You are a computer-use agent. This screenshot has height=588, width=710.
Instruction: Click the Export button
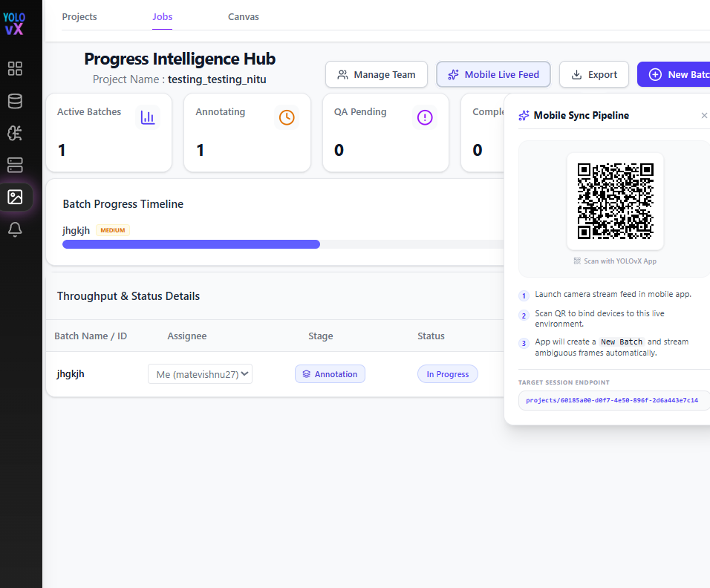[x=594, y=74]
